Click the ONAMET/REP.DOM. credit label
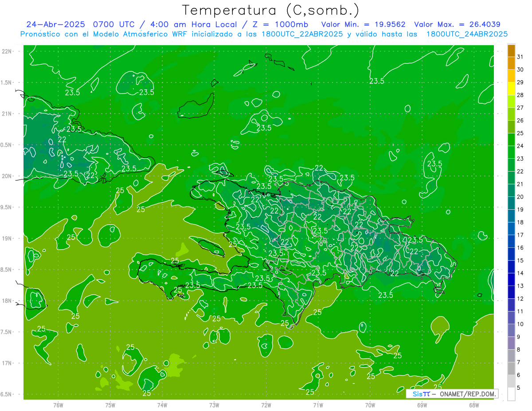Screen dimensions: 532x411 click(468, 394)
